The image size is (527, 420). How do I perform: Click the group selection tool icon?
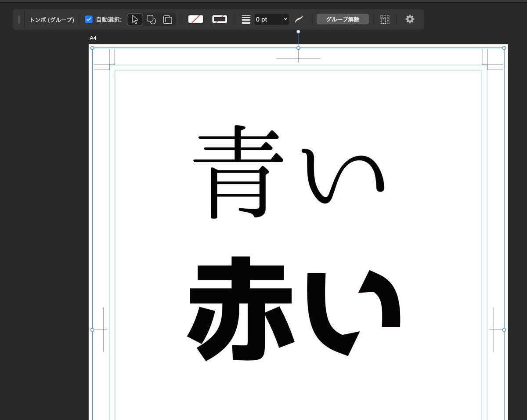[x=151, y=19]
